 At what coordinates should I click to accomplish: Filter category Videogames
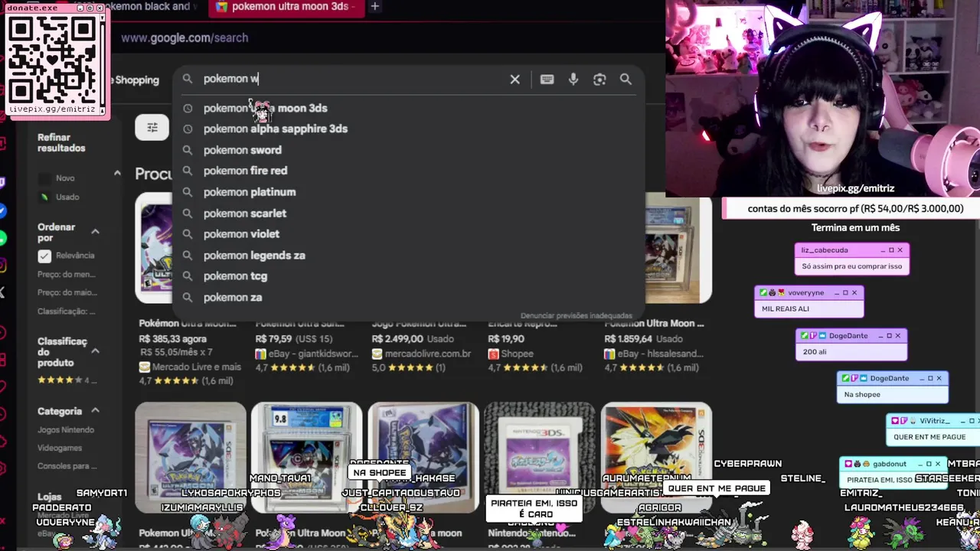[60, 448]
